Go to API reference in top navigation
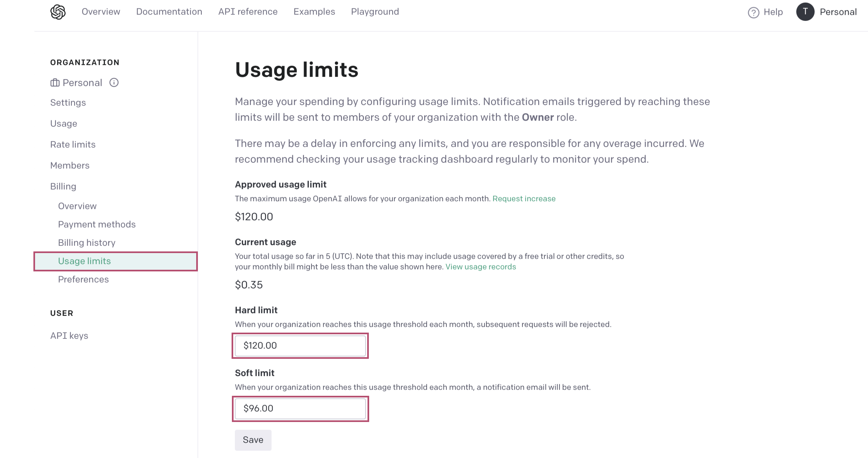 point(248,12)
